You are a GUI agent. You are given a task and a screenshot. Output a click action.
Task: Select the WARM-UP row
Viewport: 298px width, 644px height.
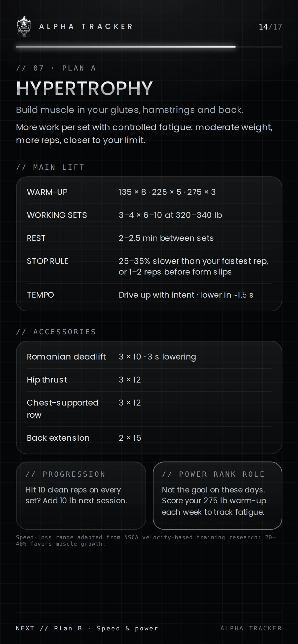149,192
